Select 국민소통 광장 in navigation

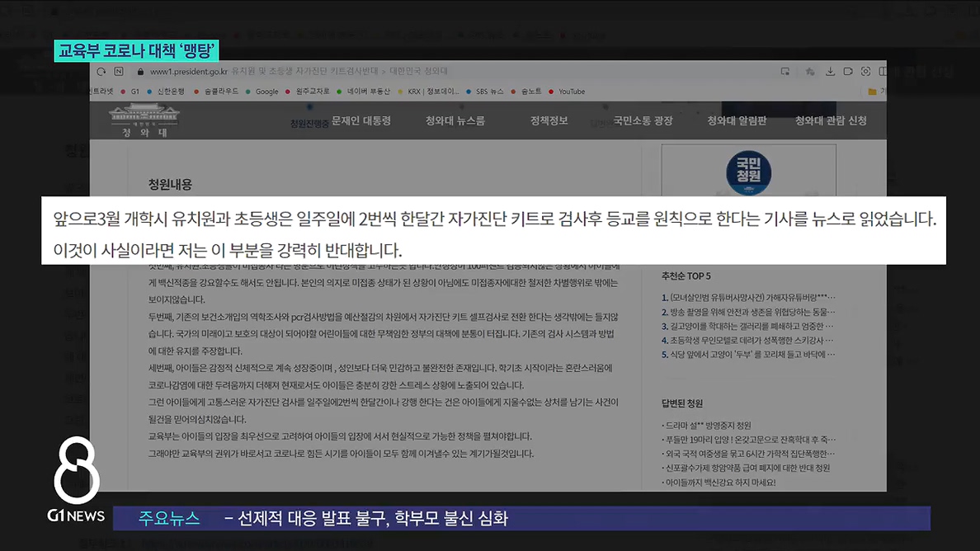click(x=643, y=120)
